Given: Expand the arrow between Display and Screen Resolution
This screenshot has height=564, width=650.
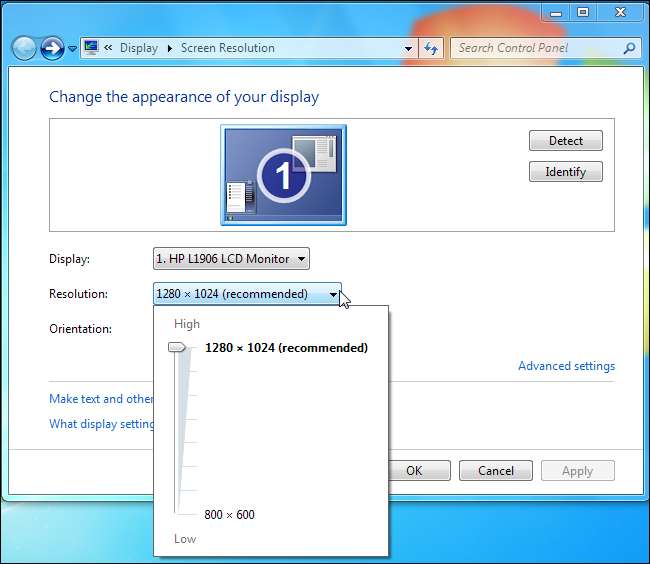Looking at the screenshot, I should (x=169, y=48).
